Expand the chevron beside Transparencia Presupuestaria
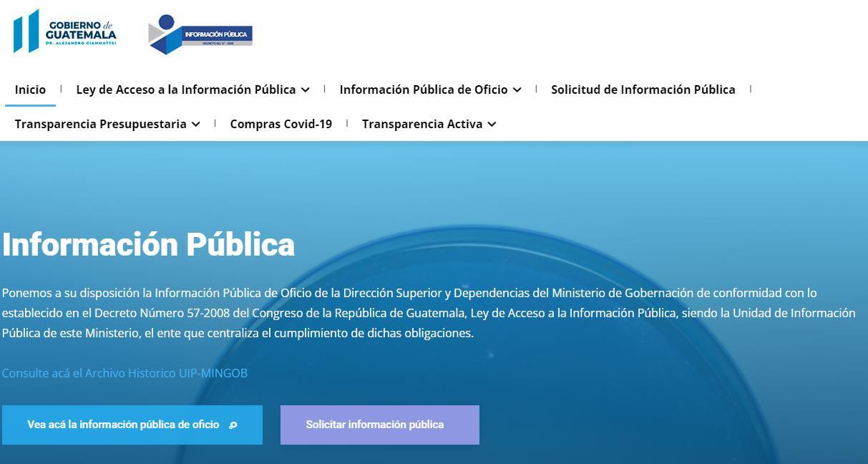The width and height of the screenshot is (868, 464). click(x=196, y=125)
